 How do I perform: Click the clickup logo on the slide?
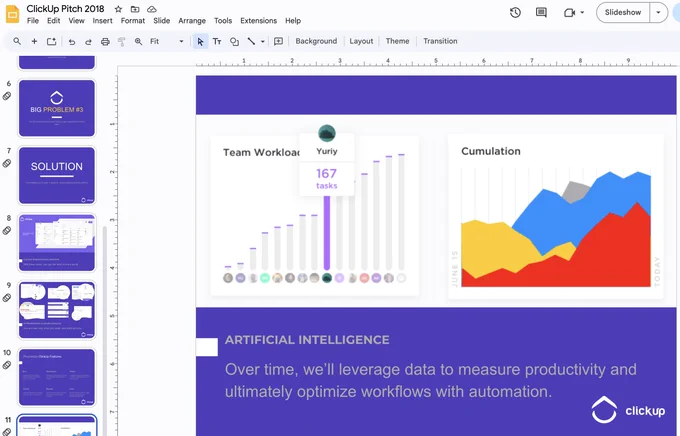click(628, 410)
